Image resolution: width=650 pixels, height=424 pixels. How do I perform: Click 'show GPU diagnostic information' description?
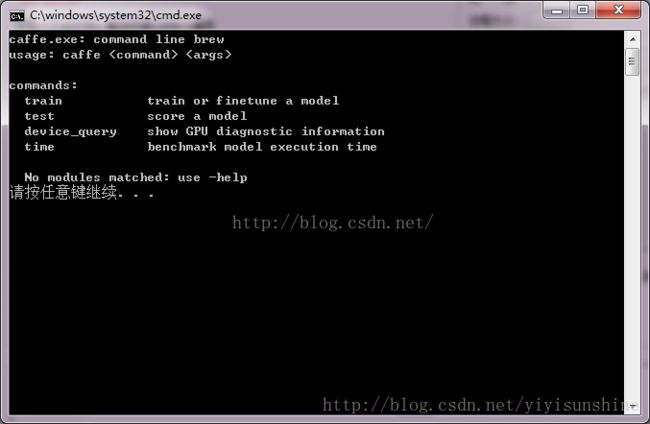pos(266,132)
